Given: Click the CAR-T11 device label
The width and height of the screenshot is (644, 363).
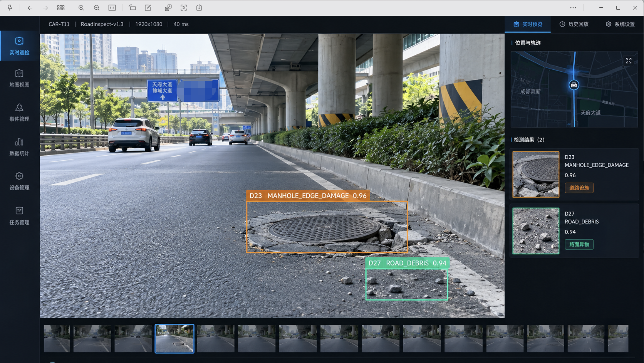Looking at the screenshot, I should (x=59, y=24).
